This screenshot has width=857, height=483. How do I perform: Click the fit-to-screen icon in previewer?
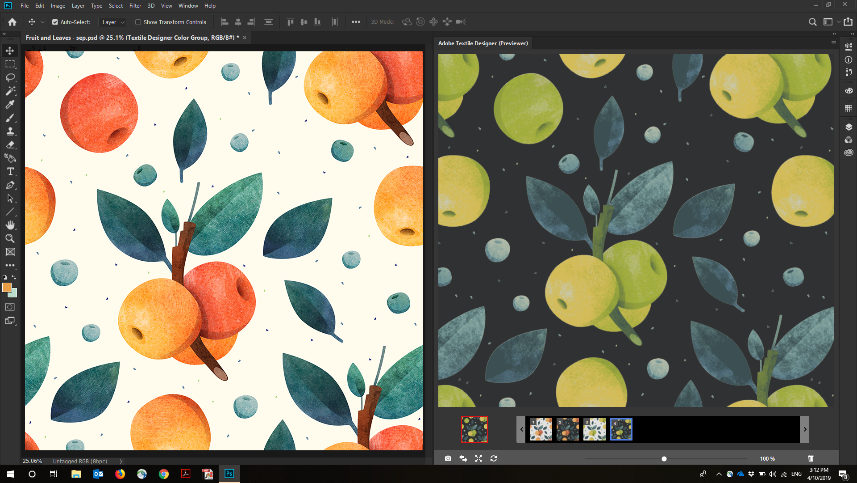pos(478,458)
